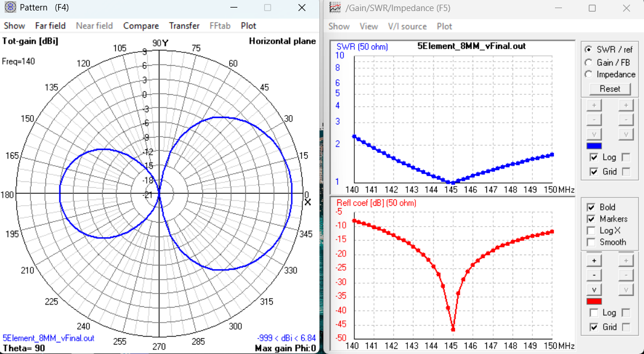Screen dimensions: 644x354
Task: Select the Impedance radio option
Action: (x=589, y=74)
